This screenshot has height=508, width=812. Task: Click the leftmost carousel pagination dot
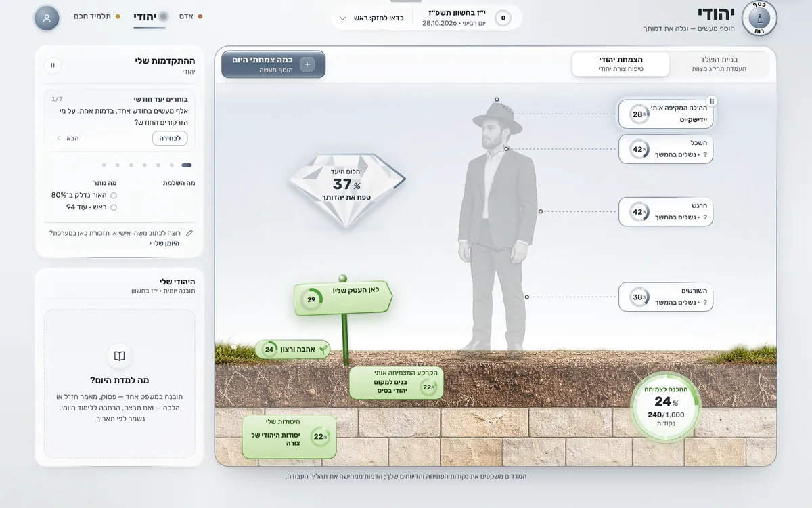(104, 165)
